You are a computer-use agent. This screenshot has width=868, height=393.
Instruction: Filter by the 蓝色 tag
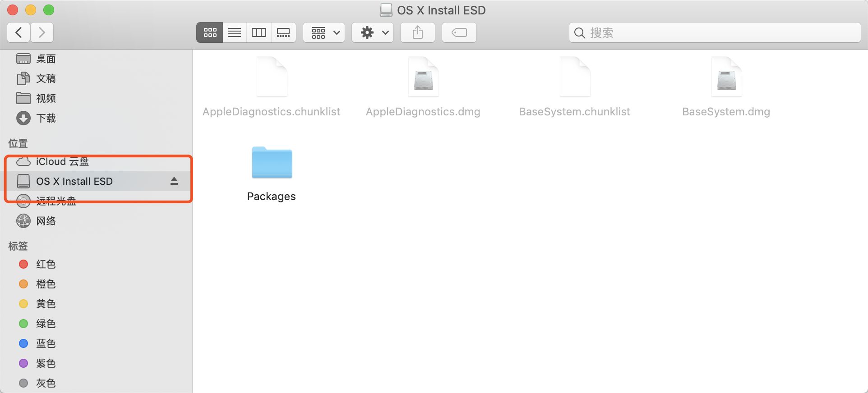[x=96, y=343]
